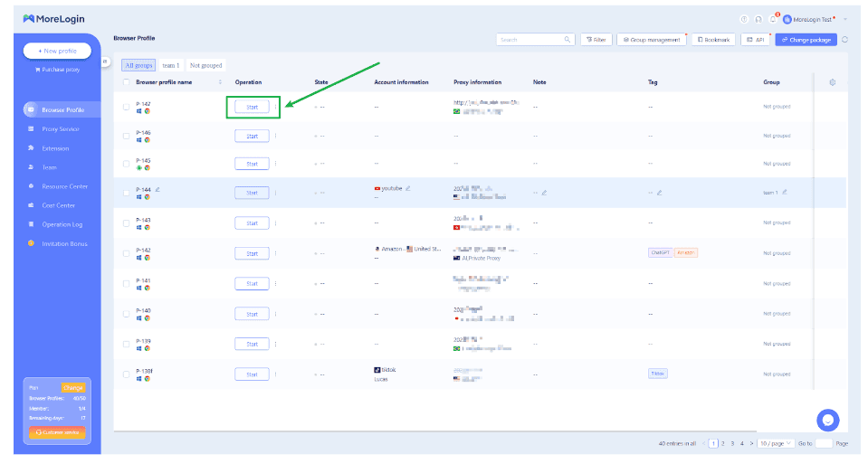Check the box for profile P-146

pos(126,136)
